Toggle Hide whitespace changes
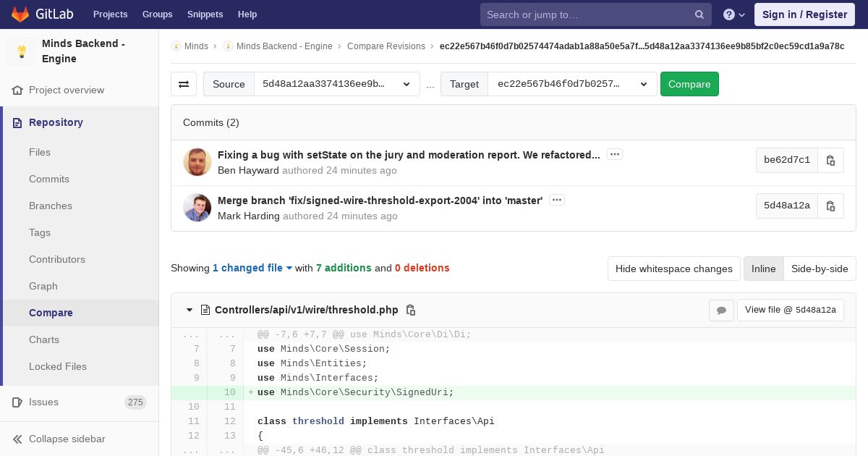This screenshot has width=868, height=456. tap(673, 269)
